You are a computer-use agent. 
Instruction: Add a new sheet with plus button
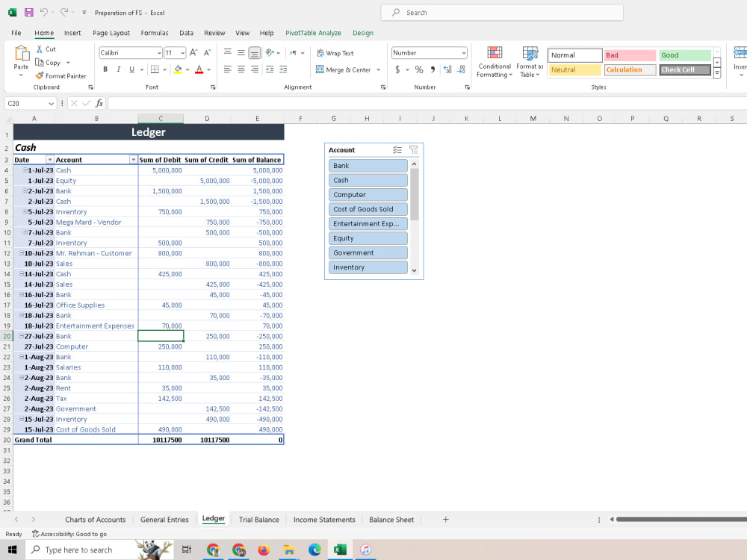coord(445,520)
